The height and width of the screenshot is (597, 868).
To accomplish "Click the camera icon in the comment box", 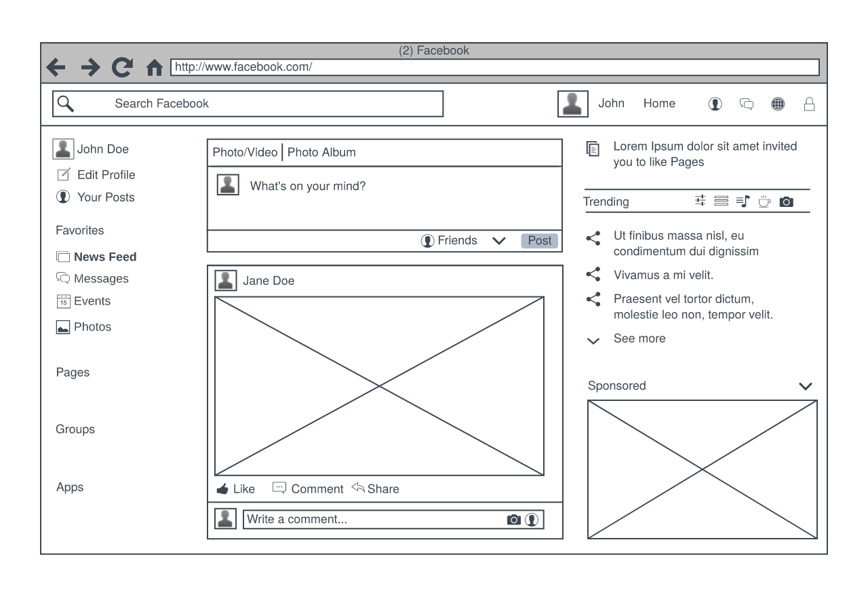I will pyautogui.click(x=515, y=519).
